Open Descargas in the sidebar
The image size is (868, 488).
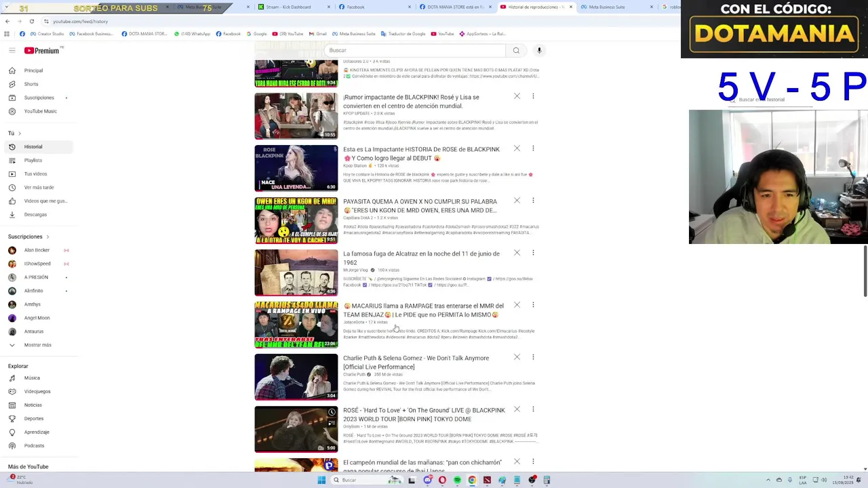(35, 214)
